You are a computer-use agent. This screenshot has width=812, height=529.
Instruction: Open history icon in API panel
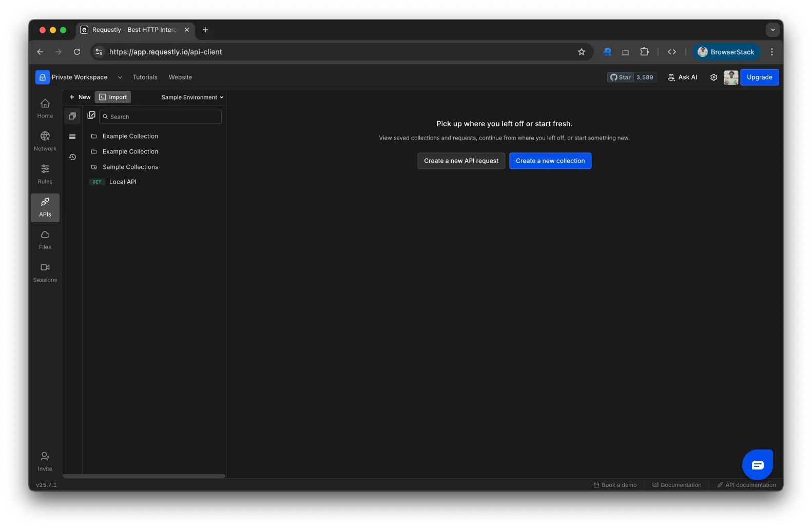point(72,157)
